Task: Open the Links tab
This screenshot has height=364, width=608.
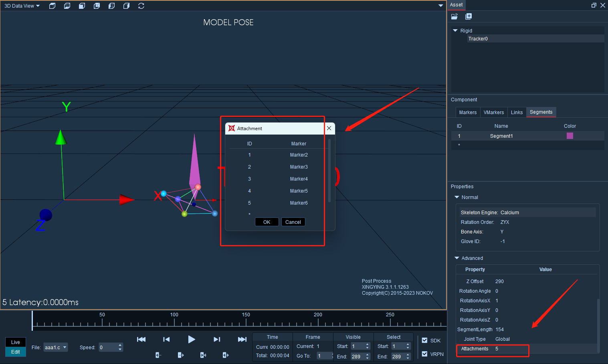Action: point(517,113)
